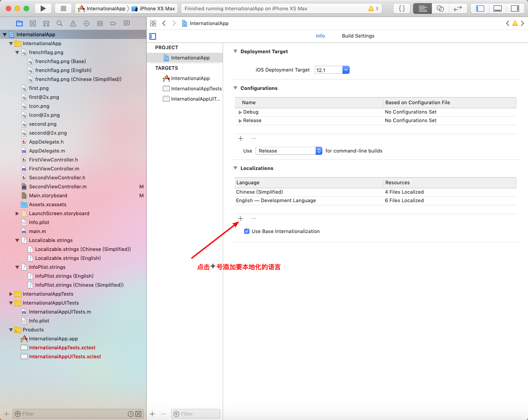Toggle the bottom Debug area
The height and width of the screenshot is (420, 528).
point(497,8)
